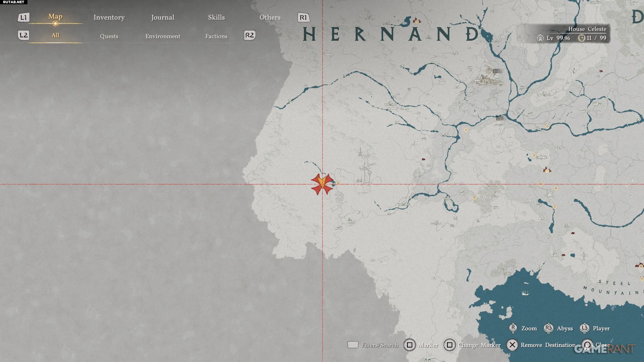The width and height of the screenshot is (644, 362).
Task: Click the red player position marker
Action: coord(322,184)
